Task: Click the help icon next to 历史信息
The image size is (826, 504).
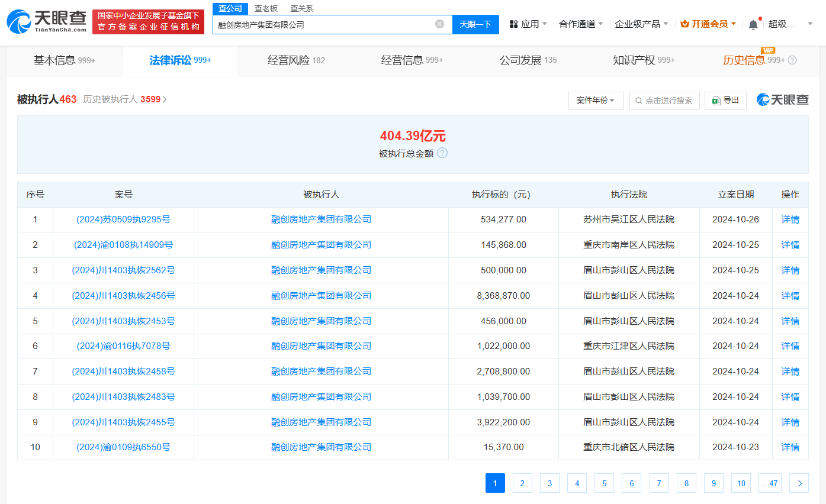Action: [x=792, y=60]
